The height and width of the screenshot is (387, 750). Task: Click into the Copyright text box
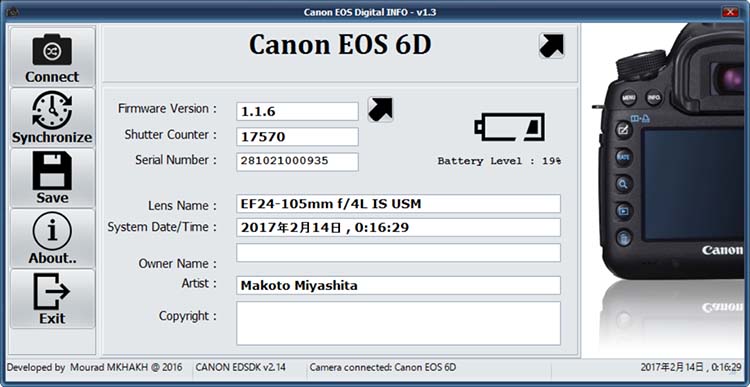(398, 323)
